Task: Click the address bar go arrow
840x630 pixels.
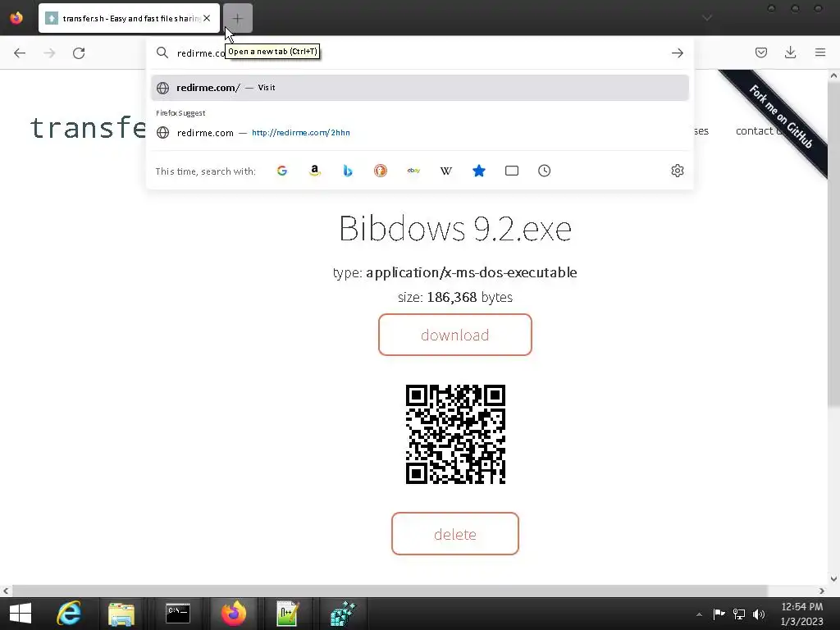Action: 677,53
